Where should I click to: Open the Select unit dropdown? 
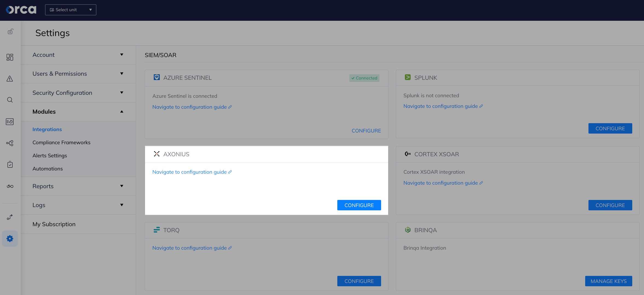pyautogui.click(x=70, y=10)
